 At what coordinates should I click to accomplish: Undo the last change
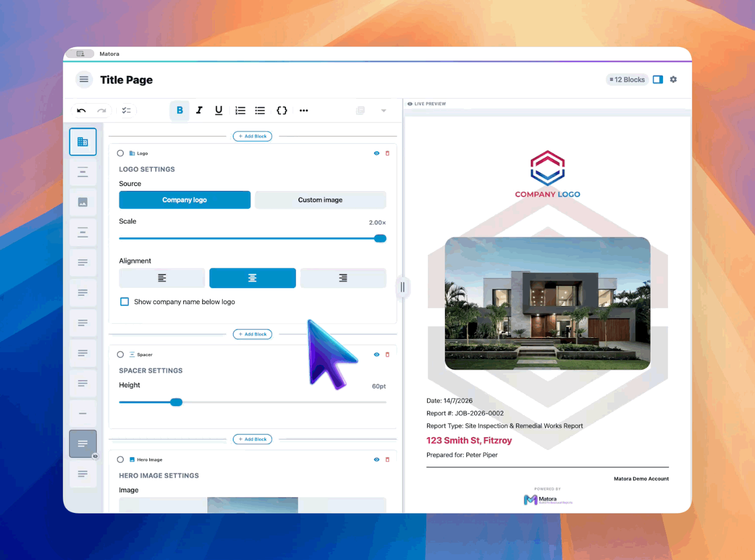point(81,110)
